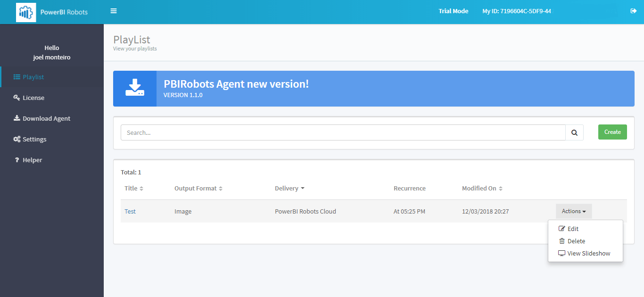This screenshot has width=644, height=297.
Task: Choose Edit from the Actions menu
Action: (573, 229)
